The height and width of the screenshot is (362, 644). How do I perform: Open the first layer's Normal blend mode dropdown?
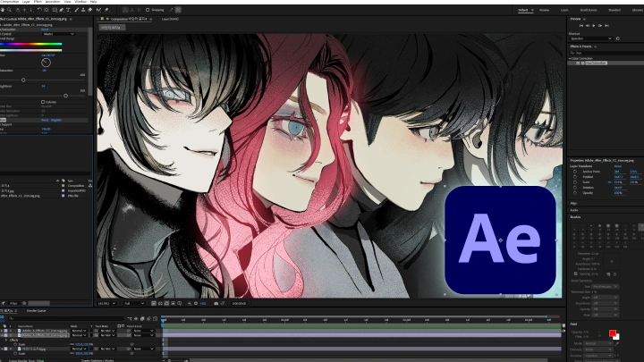pos(79,331)
